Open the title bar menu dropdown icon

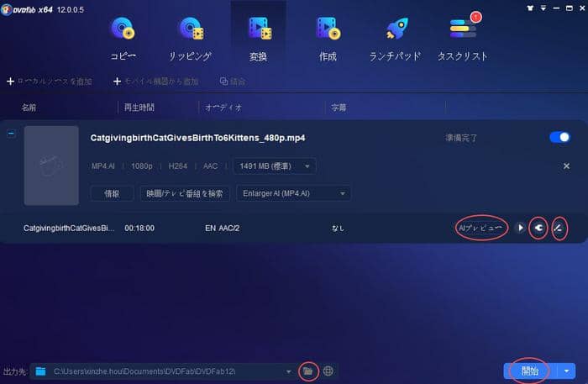coord(543,8)
